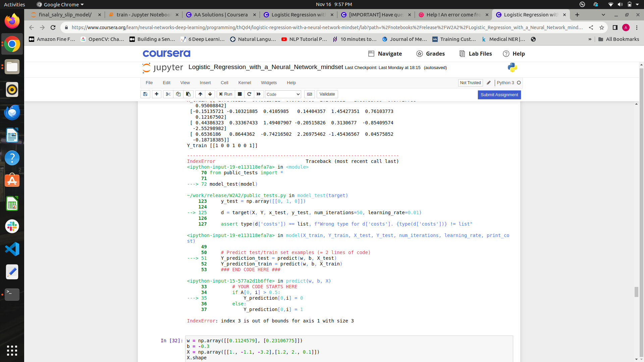Restart the kernel with the circular arrow icon

click(249, 94)
